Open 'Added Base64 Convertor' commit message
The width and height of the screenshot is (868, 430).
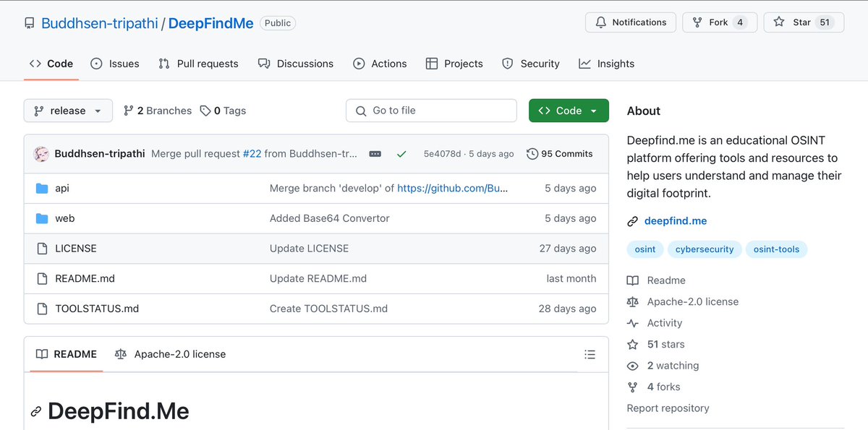pos(330,218)
